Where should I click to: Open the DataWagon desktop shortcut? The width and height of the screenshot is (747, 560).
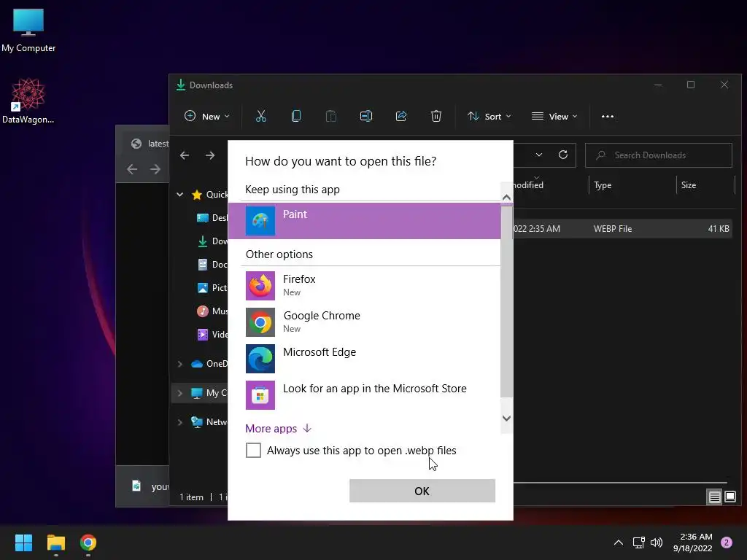[x=28, y=101]
